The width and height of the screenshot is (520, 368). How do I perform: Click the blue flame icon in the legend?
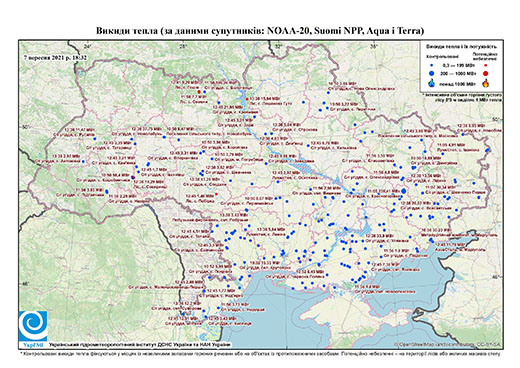pyautogui.click(x=432, y=83)
